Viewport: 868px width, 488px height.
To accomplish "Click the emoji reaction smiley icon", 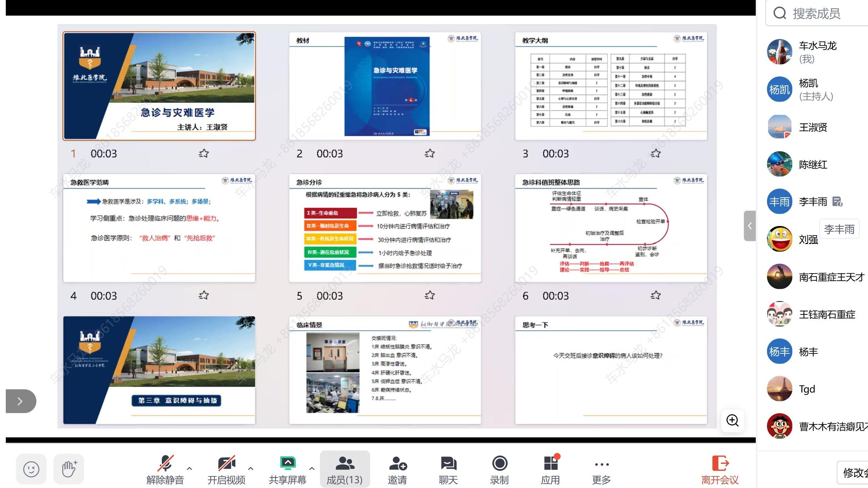I will click(31, 469).
